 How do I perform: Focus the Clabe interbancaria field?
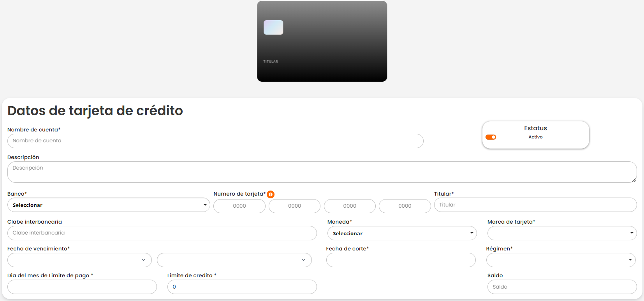[x=162, y=233]
